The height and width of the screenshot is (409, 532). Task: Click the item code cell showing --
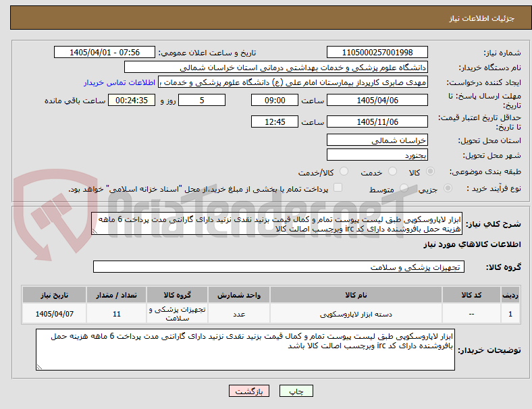click(x=471, y=314)
